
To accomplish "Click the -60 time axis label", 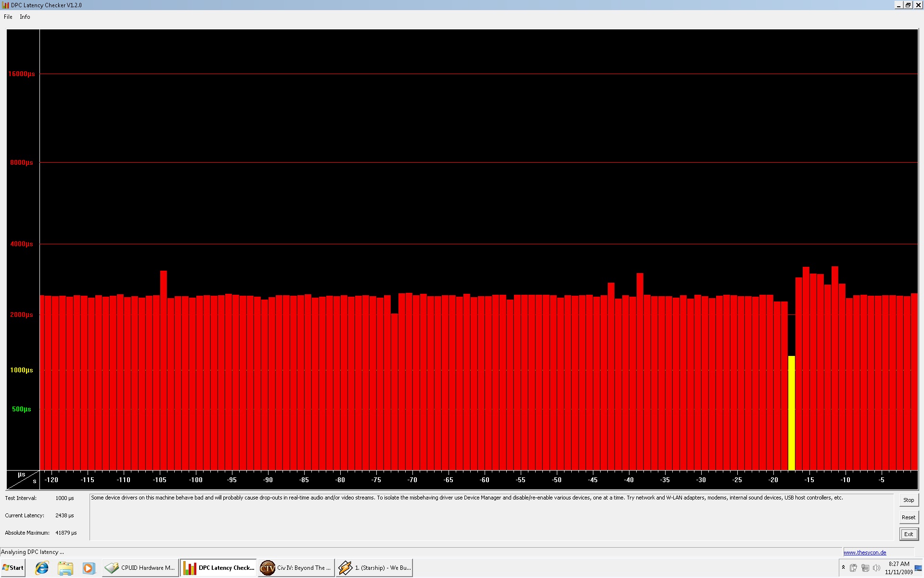I will pos(484,480).
